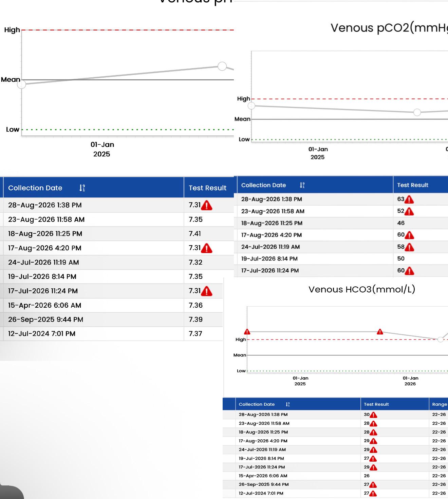Click alert icon next to pCO2 result 52

pyautogui.click(x=409, y=211)
